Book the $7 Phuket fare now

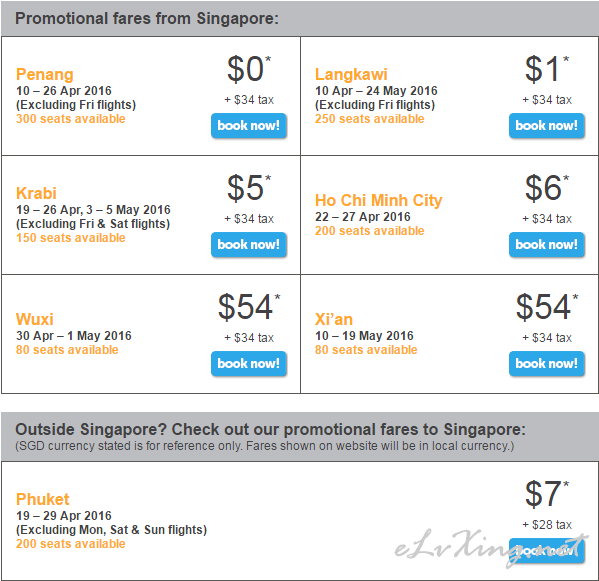547,550
